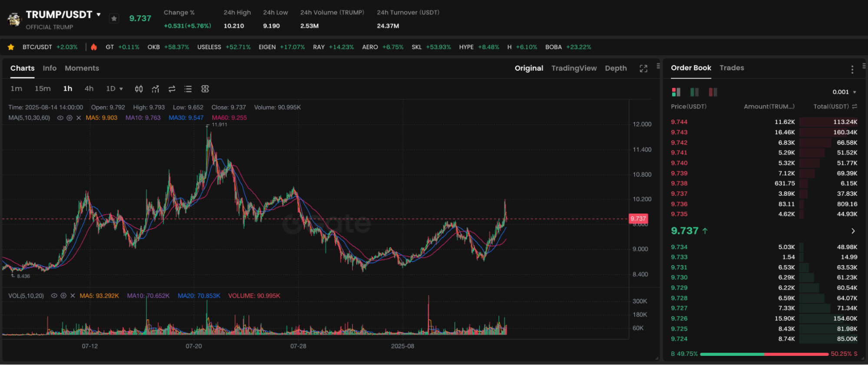
Task: Select TradingView chart view
Action: tap(574, 68)
